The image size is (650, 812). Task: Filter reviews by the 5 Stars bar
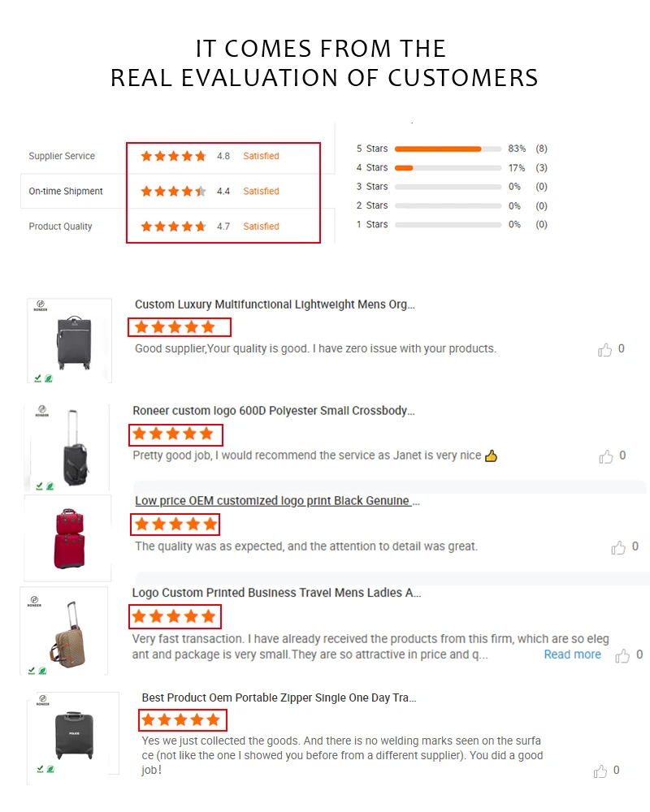(x=448, y=149)
